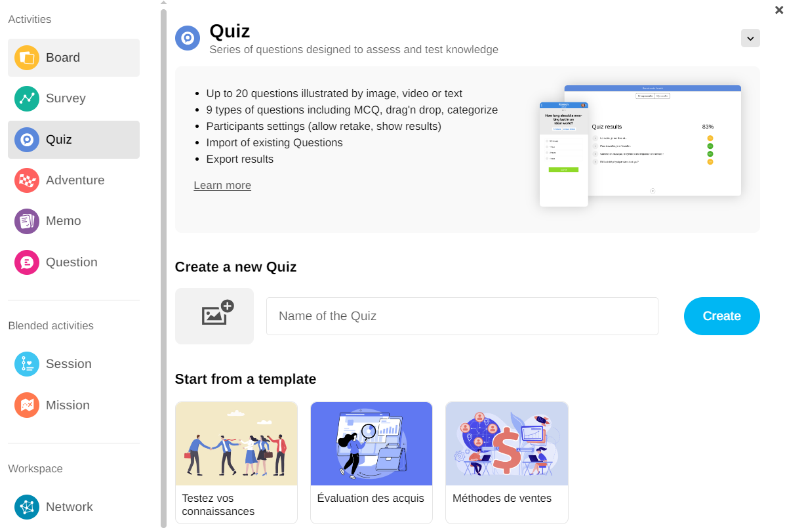Select the Session blended activity icon

27,364
